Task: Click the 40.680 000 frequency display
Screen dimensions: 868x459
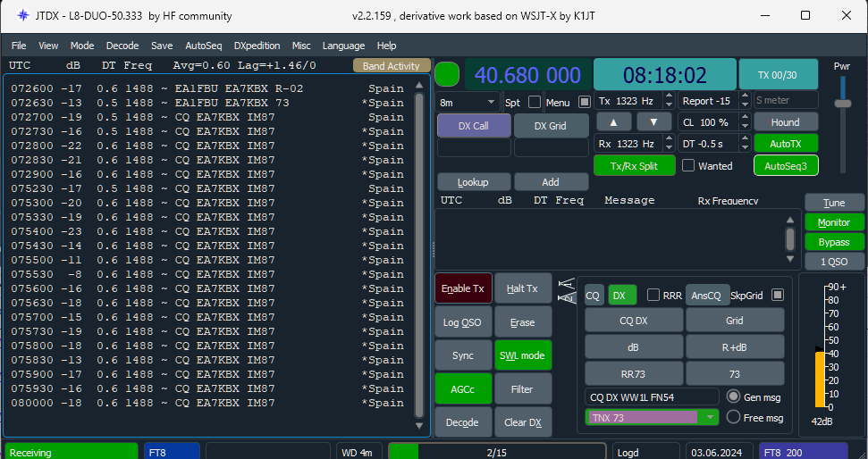Action: (527, 75)
